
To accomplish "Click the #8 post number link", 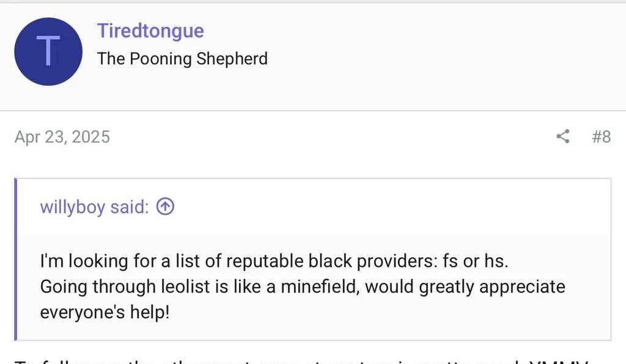I will (x=602, y=137).
